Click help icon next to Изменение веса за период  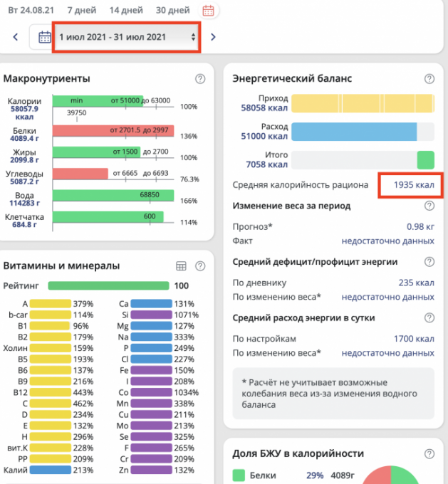coord(429,206)
